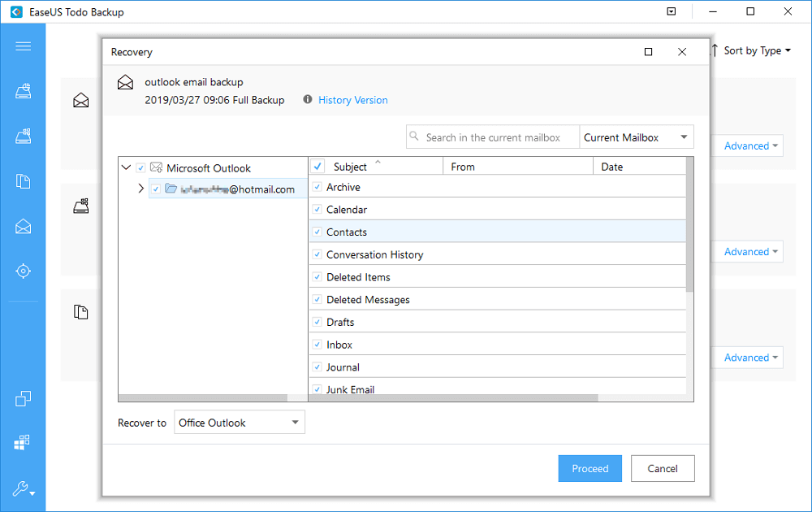Open the Recover to Office Outlook dropdown
The height and width of the screenshot is (512, 812).
click(240, 423)
